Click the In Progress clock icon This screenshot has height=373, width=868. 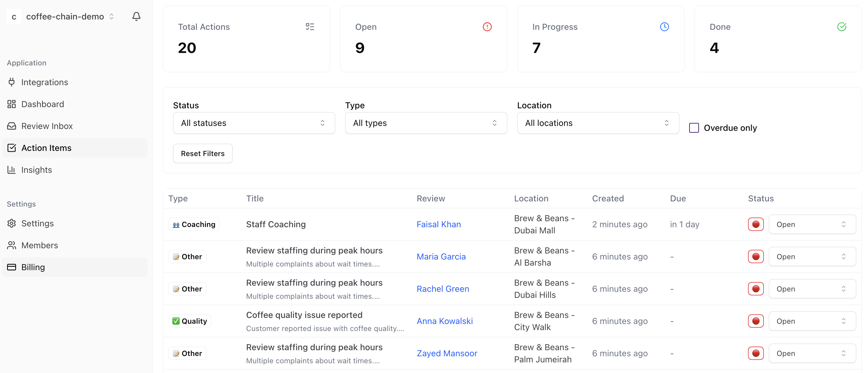pyautogui.click(x=664, y=26)
